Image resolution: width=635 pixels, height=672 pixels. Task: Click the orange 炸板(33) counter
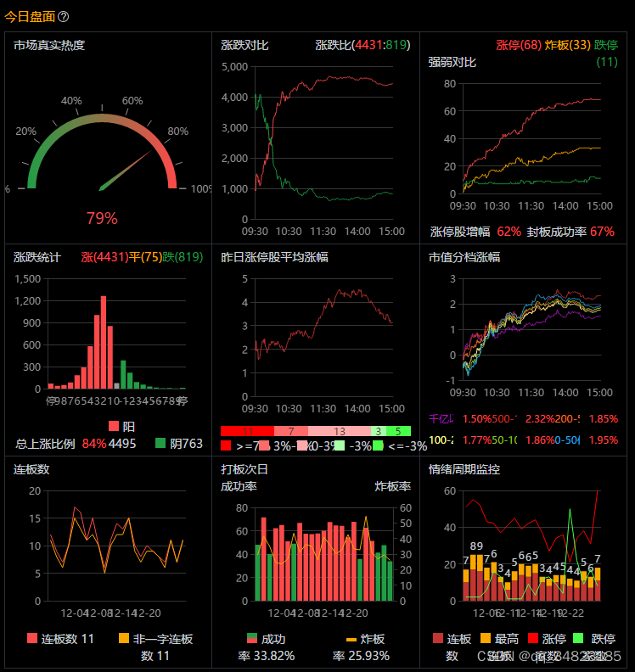click(568, 45)
